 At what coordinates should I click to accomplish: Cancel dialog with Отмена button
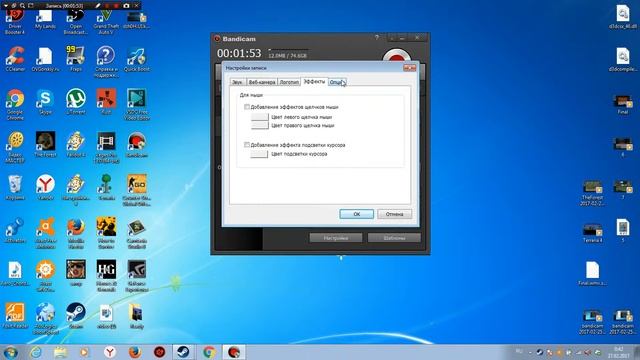[x=394, y=214]
